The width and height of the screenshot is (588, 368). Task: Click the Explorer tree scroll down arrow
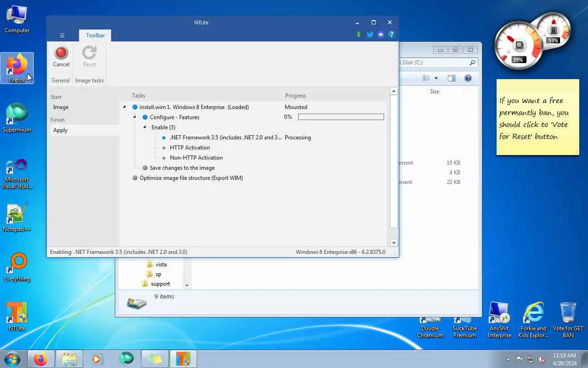coord(187,285)
